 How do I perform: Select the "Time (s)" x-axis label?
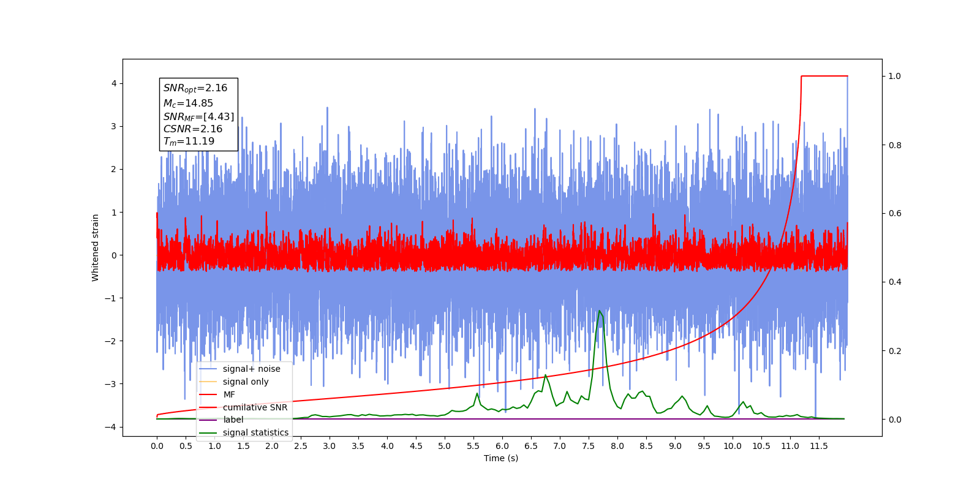coord(501,458)
